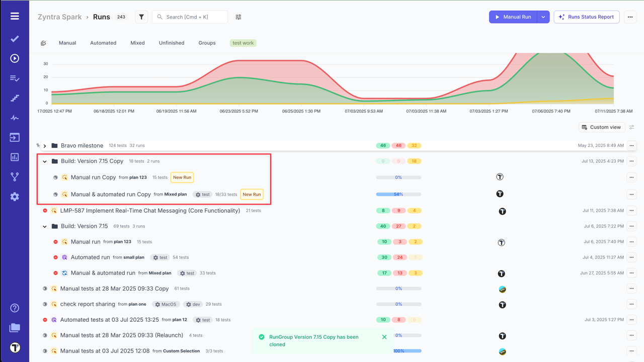644x362 pixels.
Task: Expand the Bravo milestone group
Action: click(x=45, y=146)
